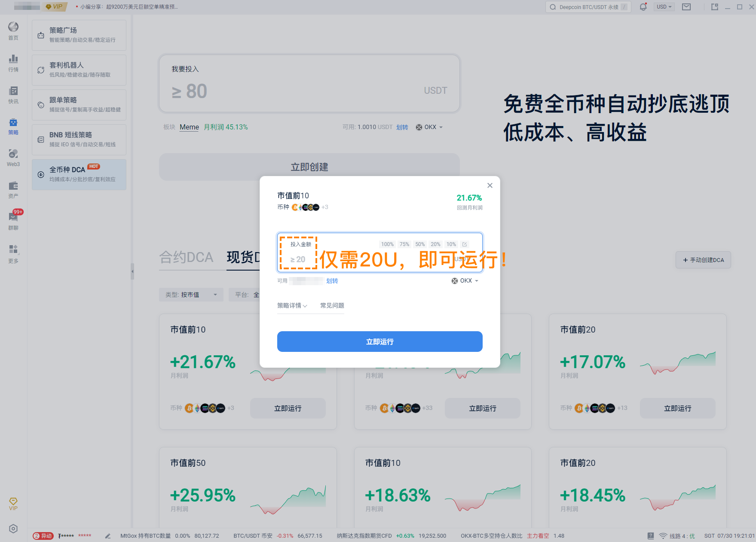
Task: Switch to 合约DCA tab
Action: 186,257
